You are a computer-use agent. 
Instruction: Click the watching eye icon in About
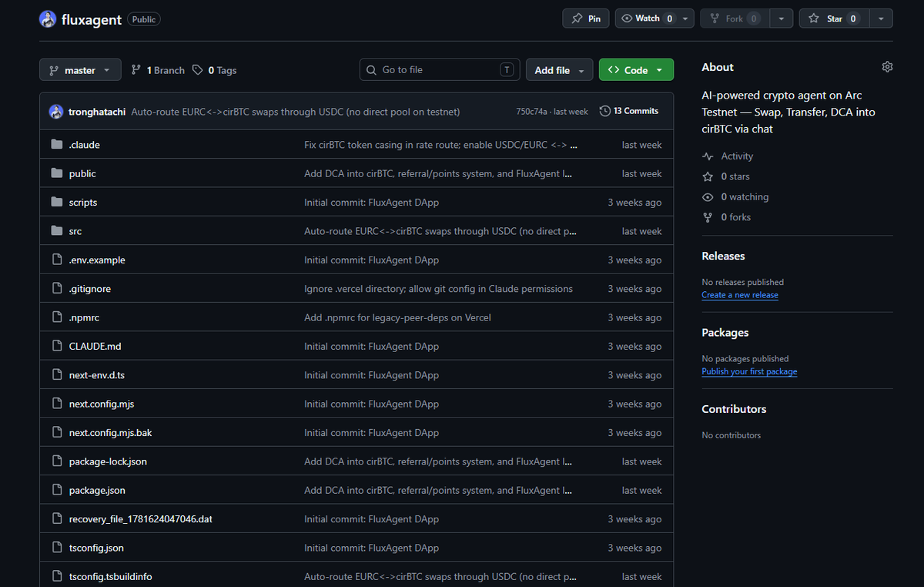(708, 197)
